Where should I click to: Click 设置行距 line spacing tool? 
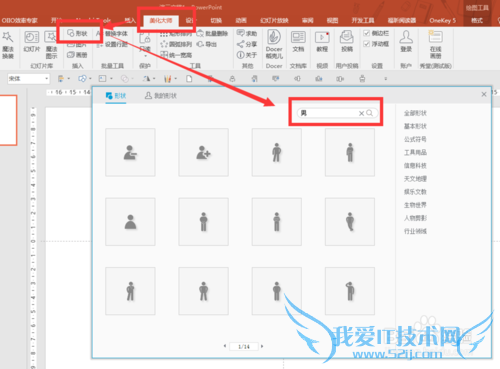112,44
